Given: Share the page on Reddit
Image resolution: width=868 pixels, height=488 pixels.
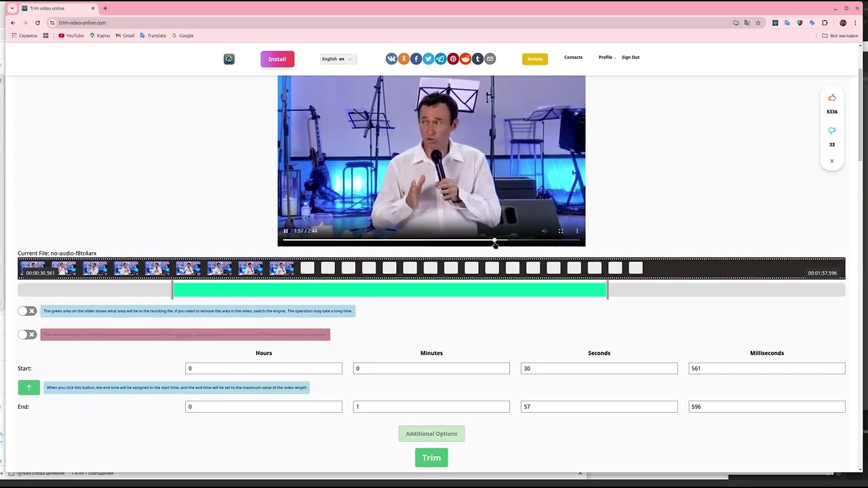Looking at the screenshot, I should pyautogui.click(x=465, y=59).
